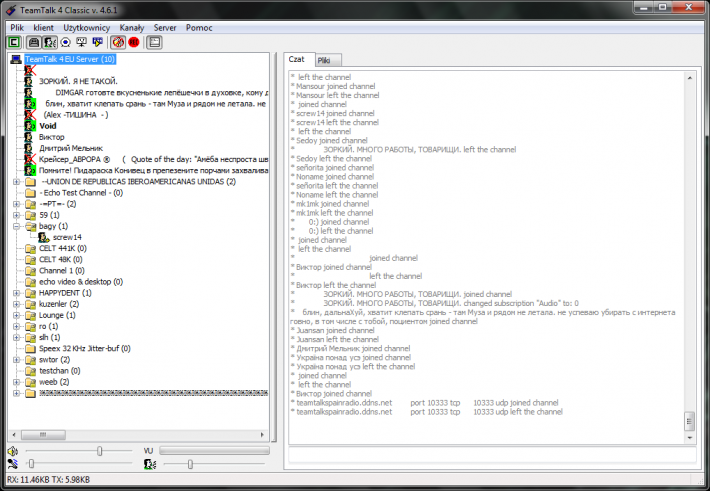Select user ЗОРКИЙ. Я НЕ ТАКОЙ.
The width and height of the screenshot is (710, 491).
tap(78, 82)
